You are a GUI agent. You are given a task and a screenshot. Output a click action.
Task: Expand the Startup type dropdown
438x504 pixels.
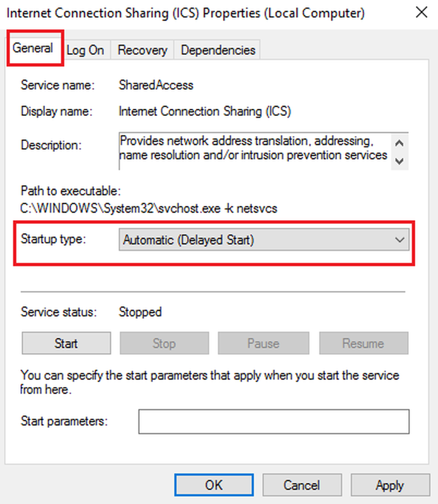pos(264,240)
